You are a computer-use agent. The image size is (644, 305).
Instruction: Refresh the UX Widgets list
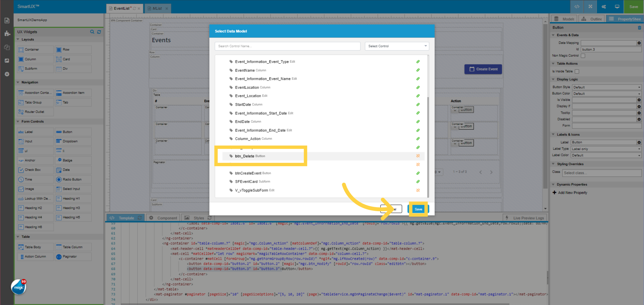(x=99, y=32)
